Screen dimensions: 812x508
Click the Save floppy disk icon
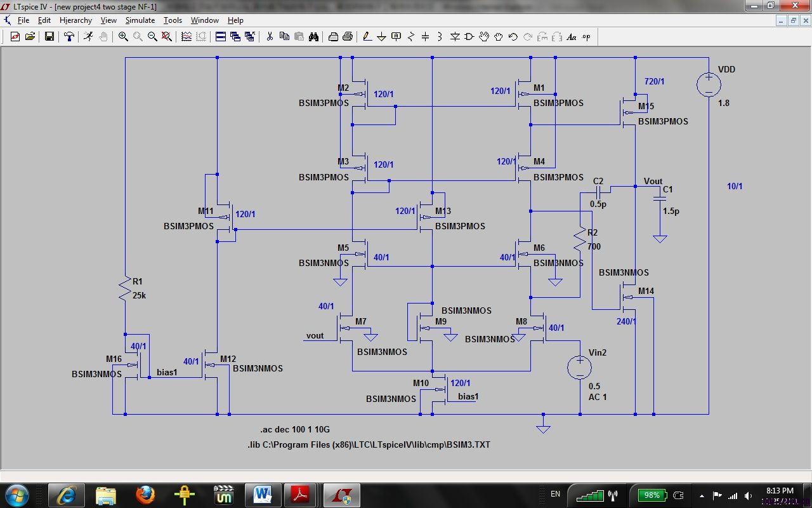coord(49,37)
